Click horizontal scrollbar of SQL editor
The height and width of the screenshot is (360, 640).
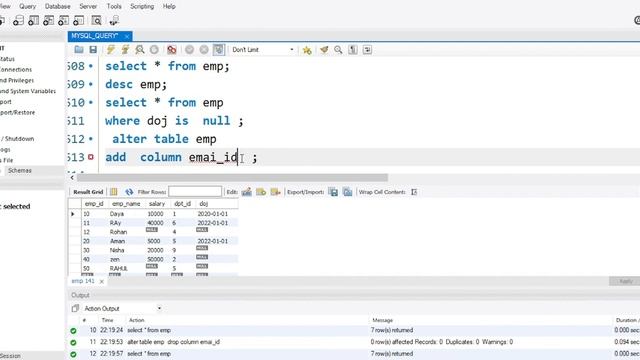(x=232, y=178)
